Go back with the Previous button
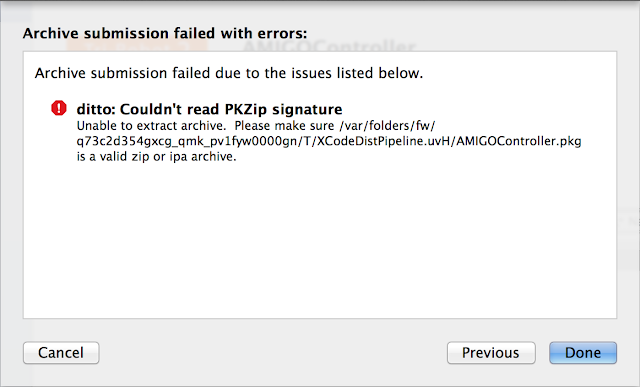This screenshot has width=640, height=387. click(491, 353)
